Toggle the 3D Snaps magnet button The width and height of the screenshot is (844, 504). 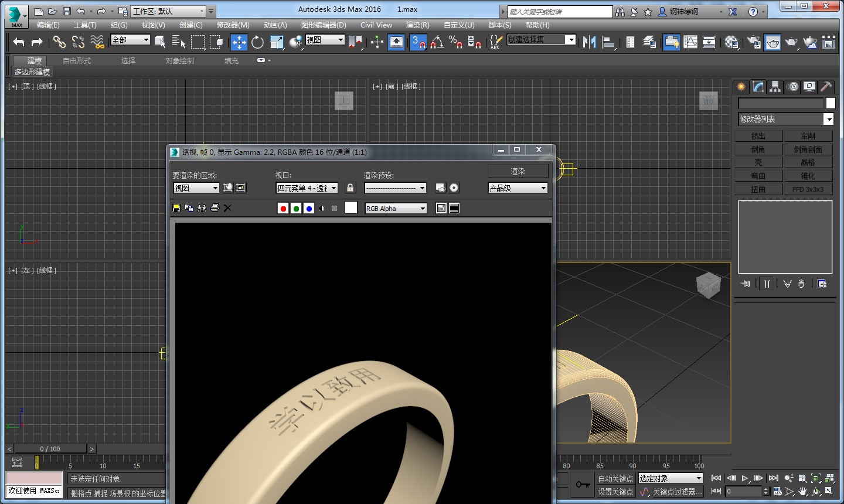[418, 42]
